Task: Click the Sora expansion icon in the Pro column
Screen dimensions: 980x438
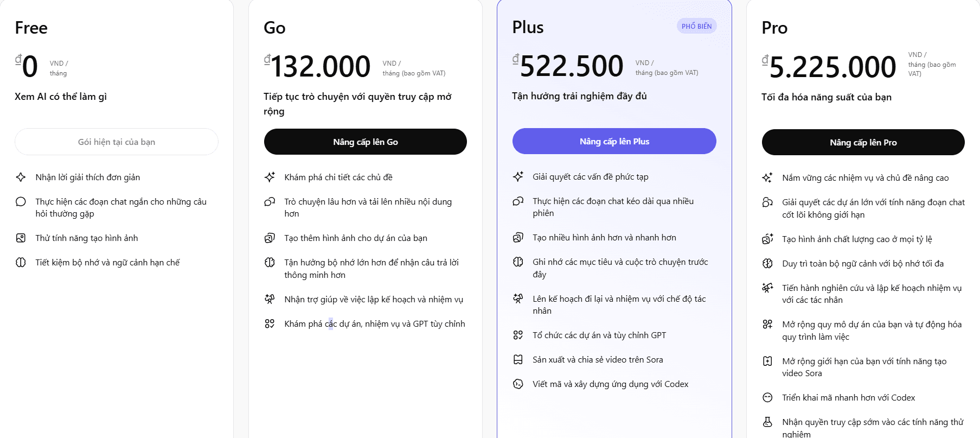Action: [x=768, y=360]
